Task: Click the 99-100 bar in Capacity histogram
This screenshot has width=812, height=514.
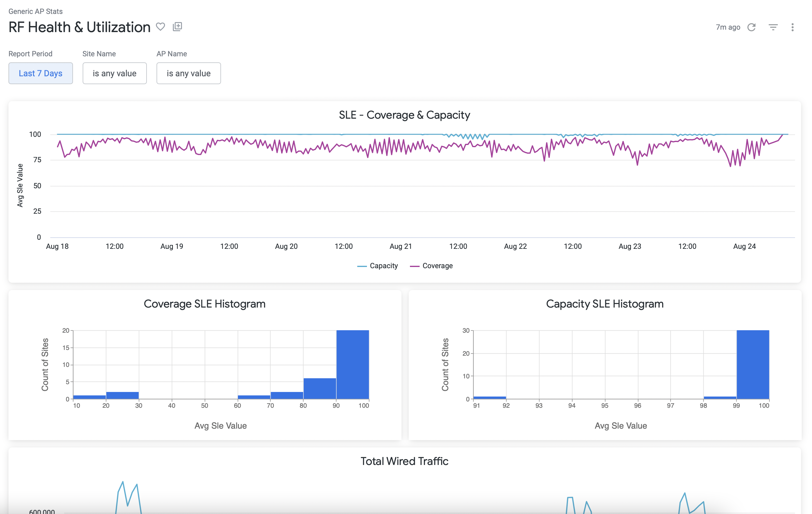Action: [753, 365]
